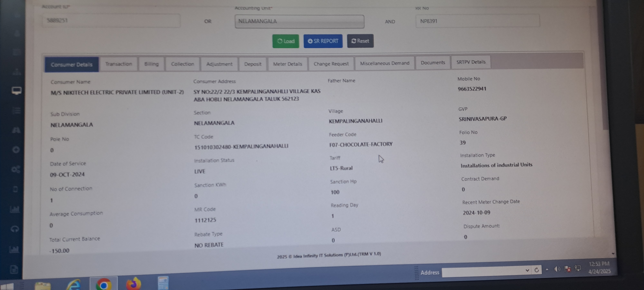
Task: Switch to Consumer Details tab
Action: pyautogui.click(x=71, y=65)
